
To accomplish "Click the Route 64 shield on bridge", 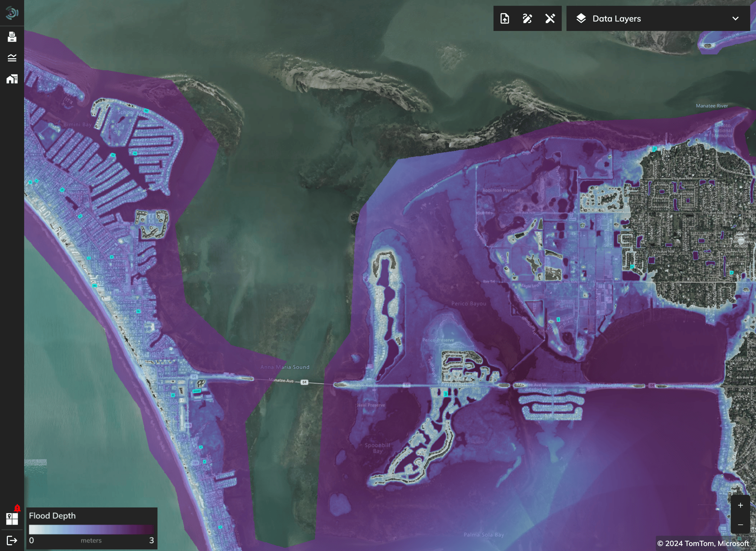I will [x=304, y=382].
